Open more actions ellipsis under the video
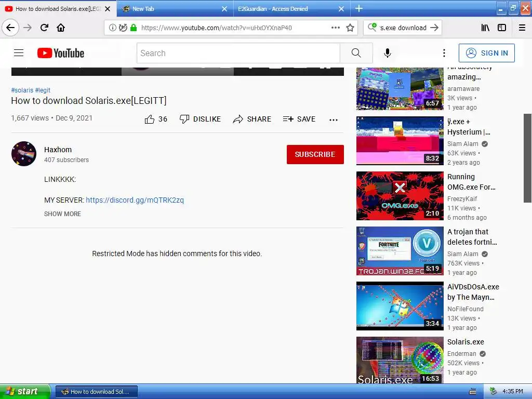This screenshot has width=532, height=399. tap(334, 120)
